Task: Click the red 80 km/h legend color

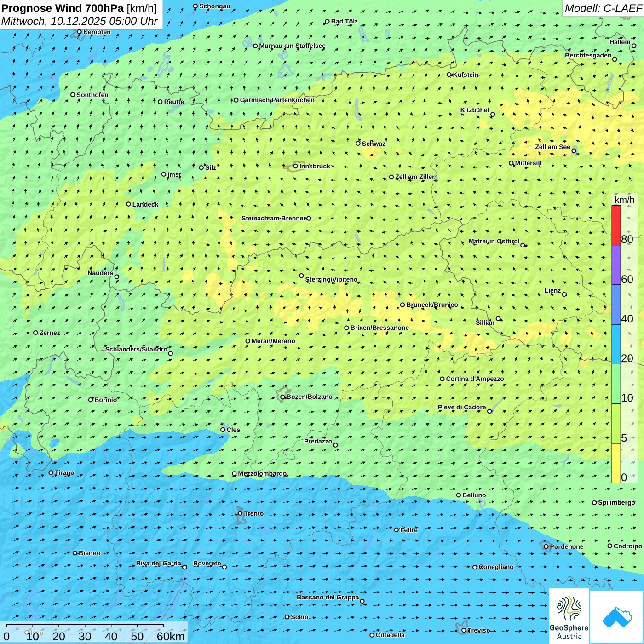Action: 616,225
